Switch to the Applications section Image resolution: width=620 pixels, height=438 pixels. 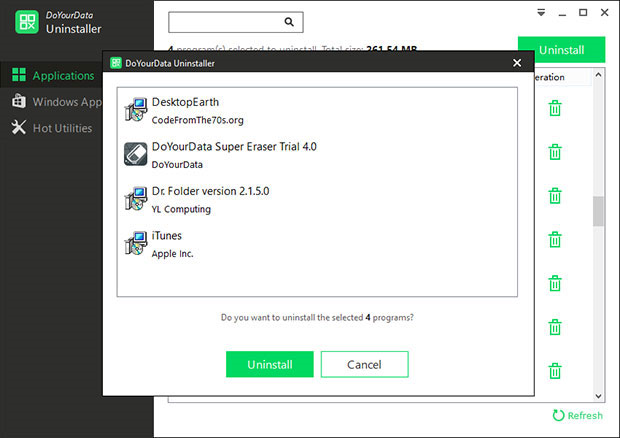click(62, 76)
